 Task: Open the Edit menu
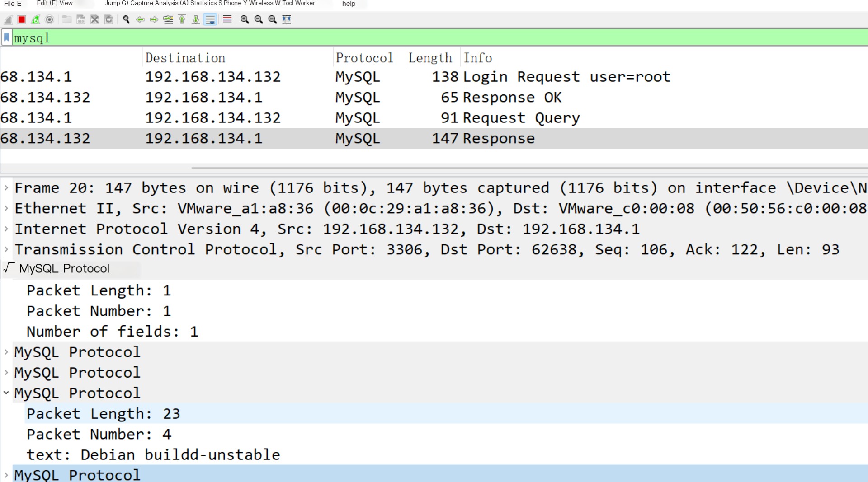(47, 3)
